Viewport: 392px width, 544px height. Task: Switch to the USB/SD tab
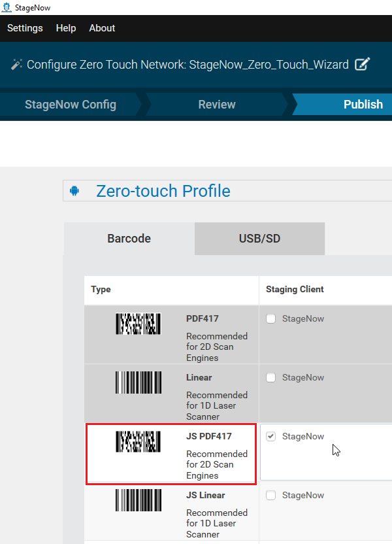pyautogui.click(x=259, y=239)
